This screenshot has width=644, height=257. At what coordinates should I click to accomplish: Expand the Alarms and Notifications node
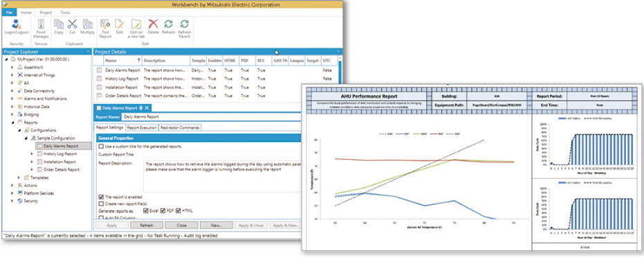pyautogui.click(x=12, y=99)
